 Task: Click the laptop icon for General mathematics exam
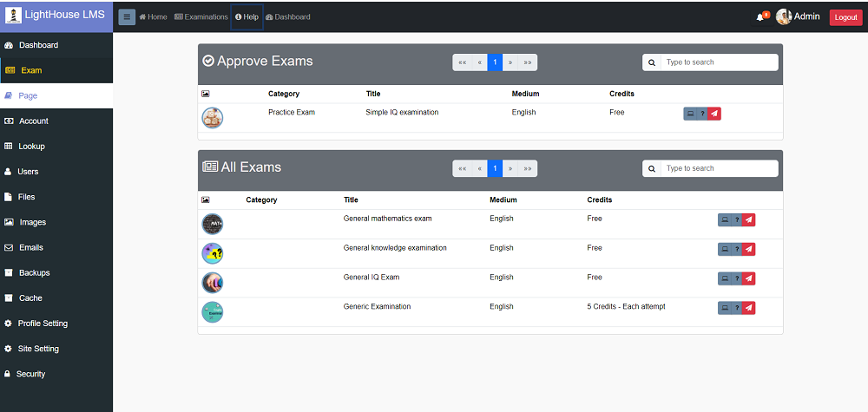pos(725,219)
